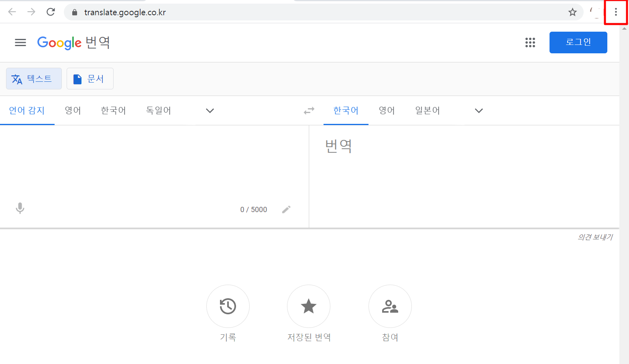
Task: Click the lock icon in the address bar
Action: pyautogui.click(x=74, y=12)
